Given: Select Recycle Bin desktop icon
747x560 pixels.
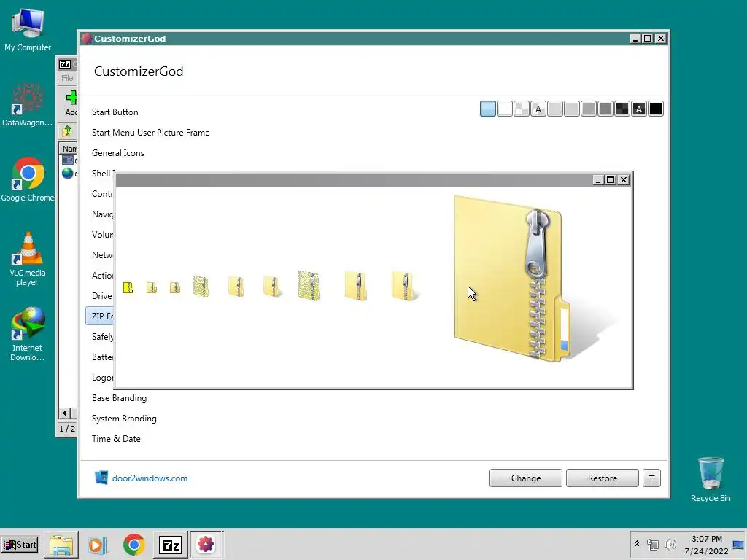Looking at the screenshot, I should click(x=711, y=479).
